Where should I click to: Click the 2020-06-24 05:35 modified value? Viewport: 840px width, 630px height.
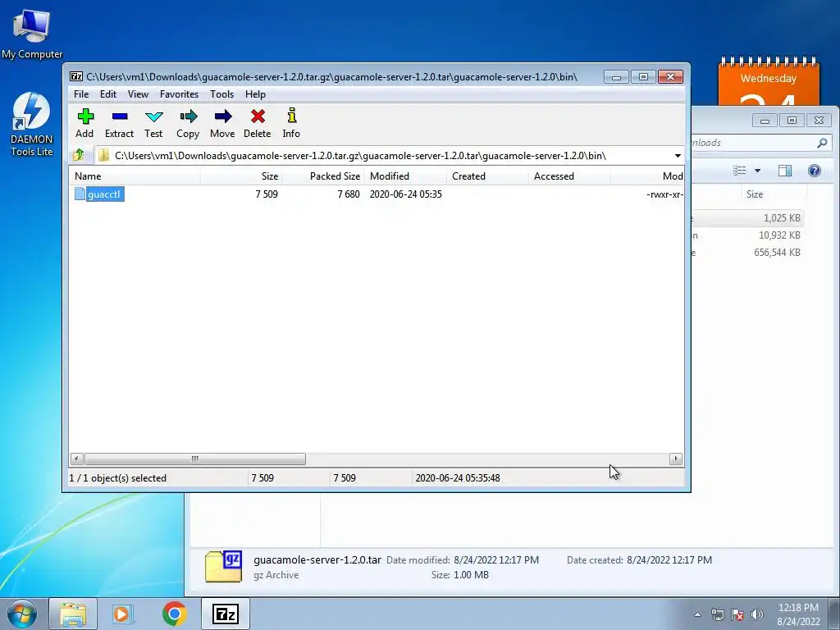point(405,194)
